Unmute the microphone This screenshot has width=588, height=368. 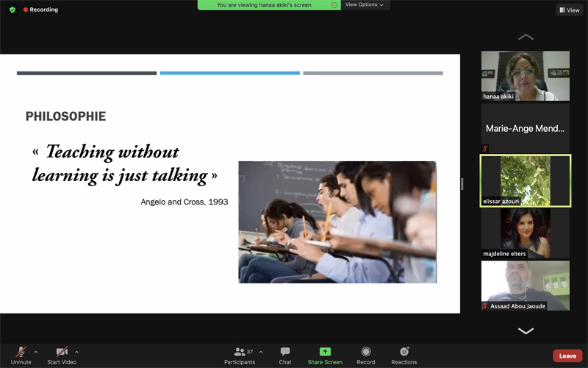[x=21, y=352]
